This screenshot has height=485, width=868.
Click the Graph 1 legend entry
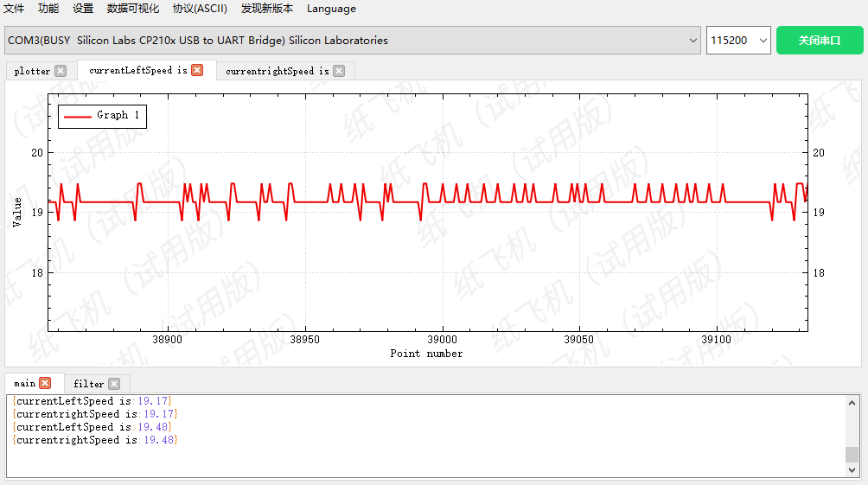(102, 115)
